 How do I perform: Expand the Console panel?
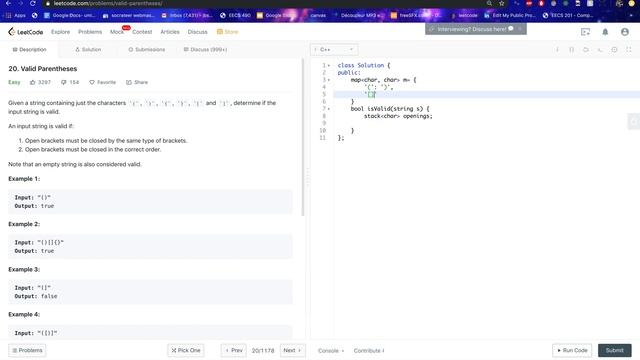click(x=331, y=351)
